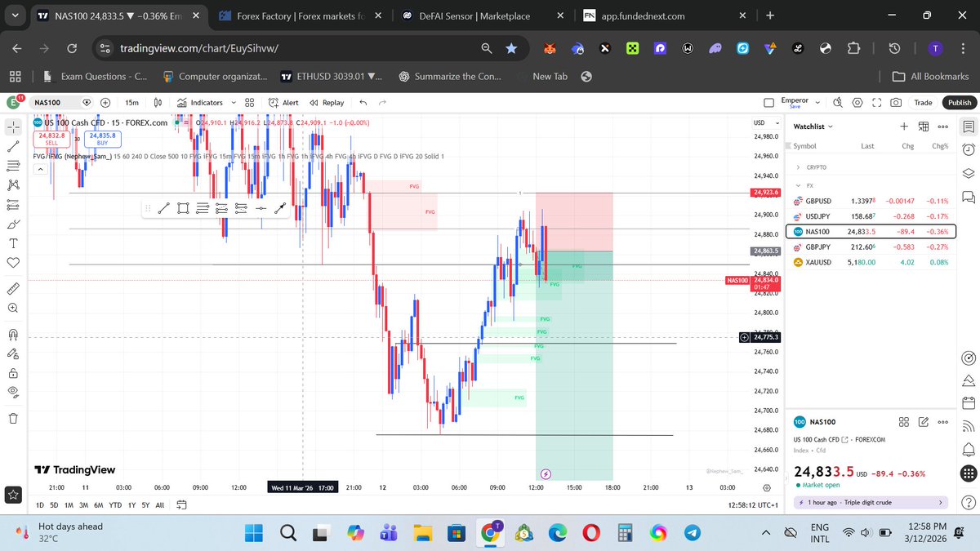Open the watchlist three-dots settings menu

click(x=942, y=127)
